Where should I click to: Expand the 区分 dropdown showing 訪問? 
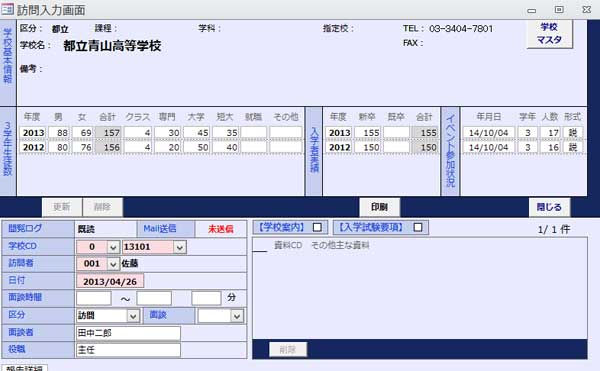133,316
